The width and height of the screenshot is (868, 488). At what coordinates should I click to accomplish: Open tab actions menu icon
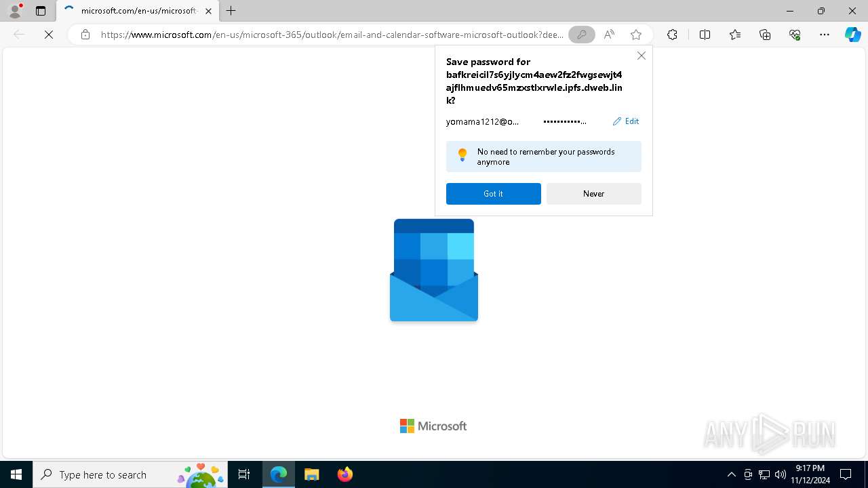[41, 11]
